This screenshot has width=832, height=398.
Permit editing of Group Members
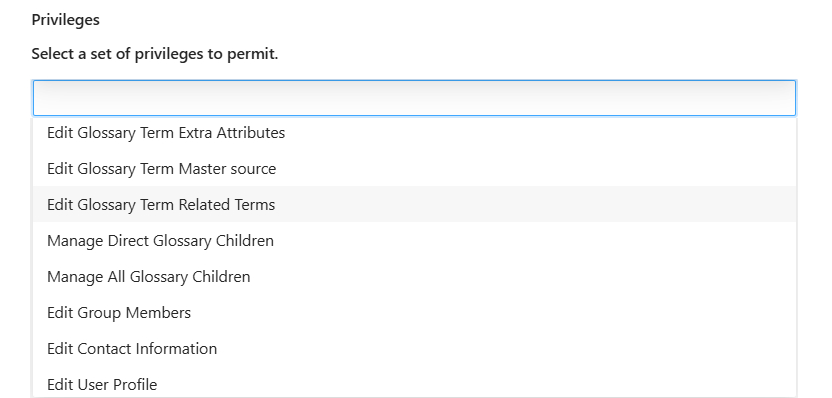tap(414, 313)
